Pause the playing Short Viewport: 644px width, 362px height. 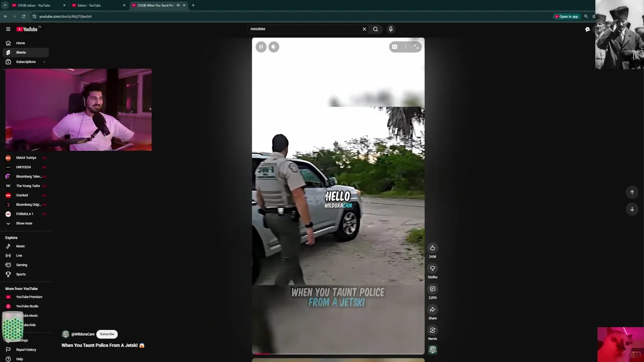click(261, 47)
